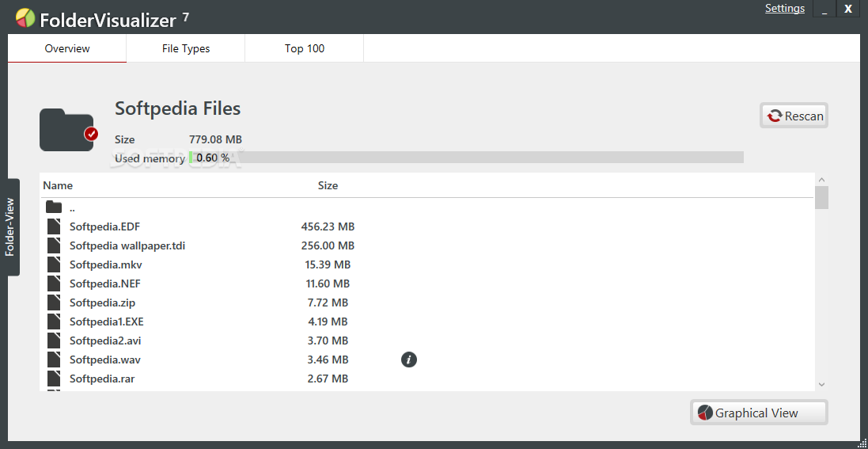The image size is (868, 449).
Task: Click the 4.19 MB size value
Action: point(328,322)
